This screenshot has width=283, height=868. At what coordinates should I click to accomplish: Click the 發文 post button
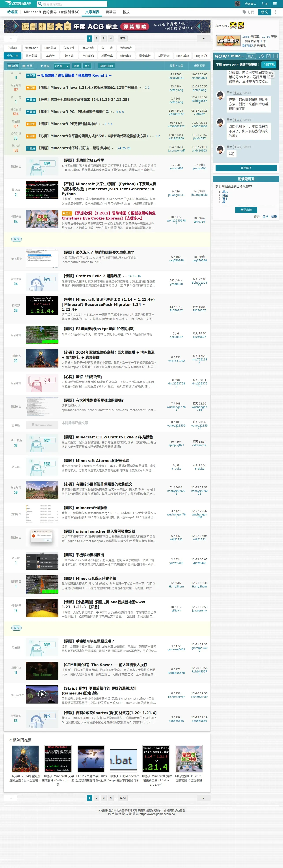coord(264,12)
